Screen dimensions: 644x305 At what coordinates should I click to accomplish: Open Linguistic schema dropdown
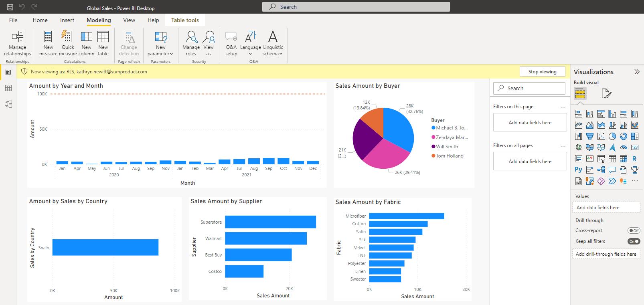coord(273,43)
